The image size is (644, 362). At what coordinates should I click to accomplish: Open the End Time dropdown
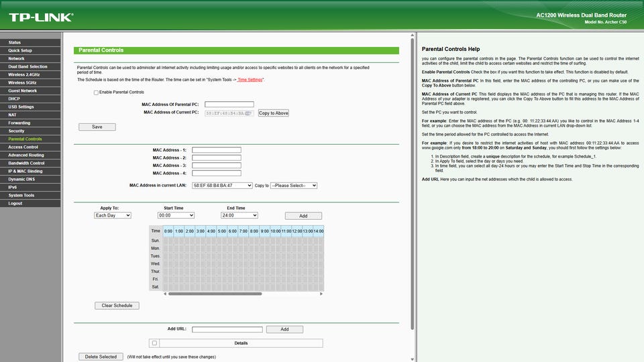coord(239,215)
